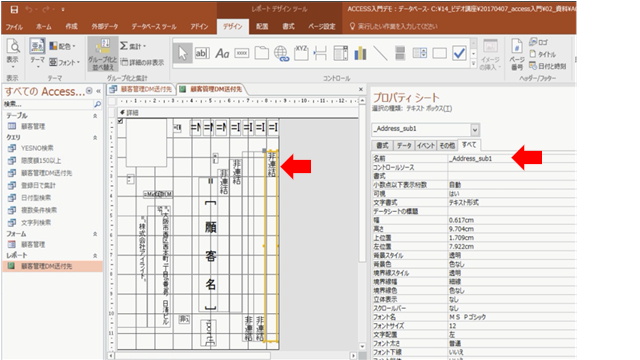Open the ページ設定 (Page Setup) ribbon tab

(x=322, y=27)
